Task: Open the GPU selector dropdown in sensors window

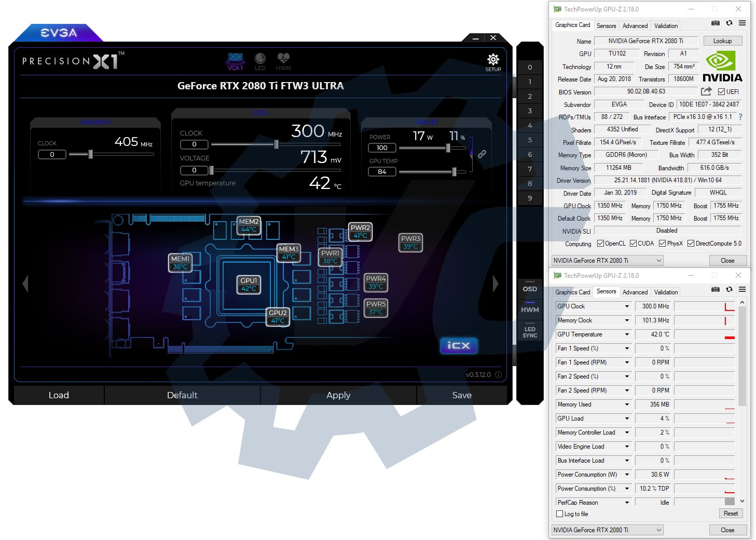Action: pos(608,530)
